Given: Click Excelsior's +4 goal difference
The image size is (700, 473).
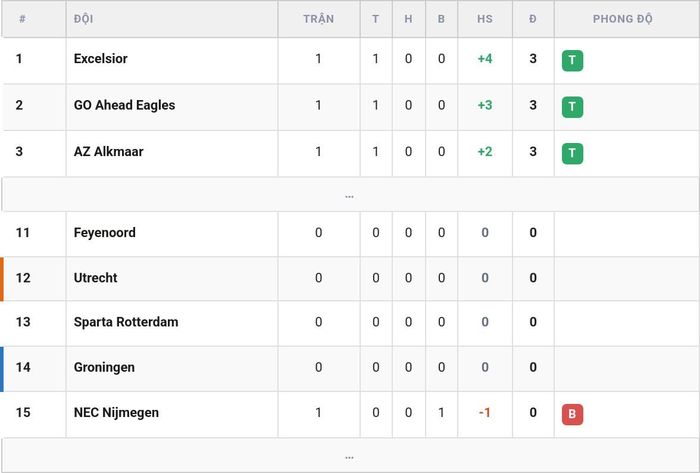Looking at the screenshot, I should (485, 58).
